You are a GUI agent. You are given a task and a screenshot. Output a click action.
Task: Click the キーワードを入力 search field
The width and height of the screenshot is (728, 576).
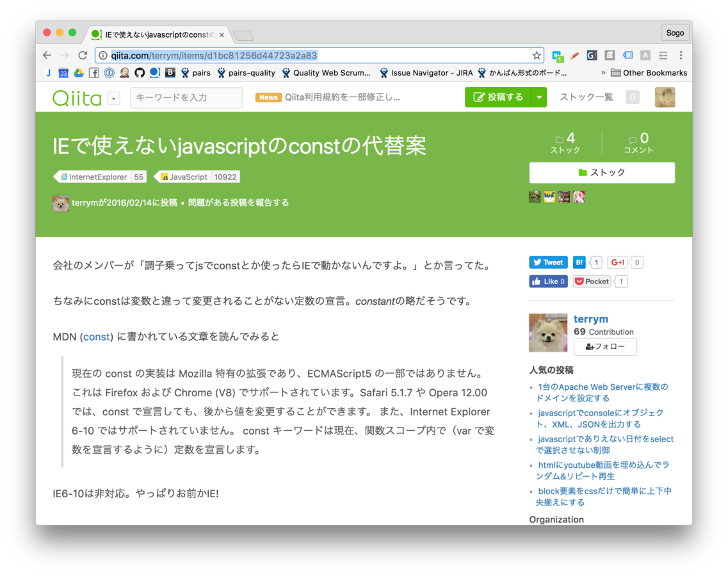(x=186, y=97)
